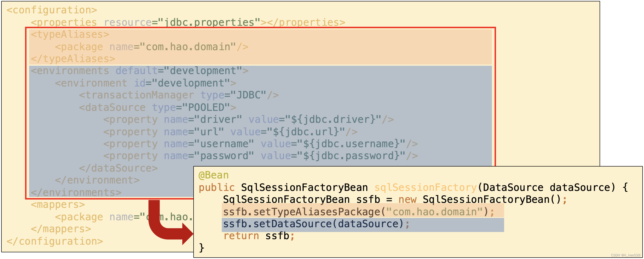
Task: Click dataSource type="POOLED" line
Action: coord(158,107)
